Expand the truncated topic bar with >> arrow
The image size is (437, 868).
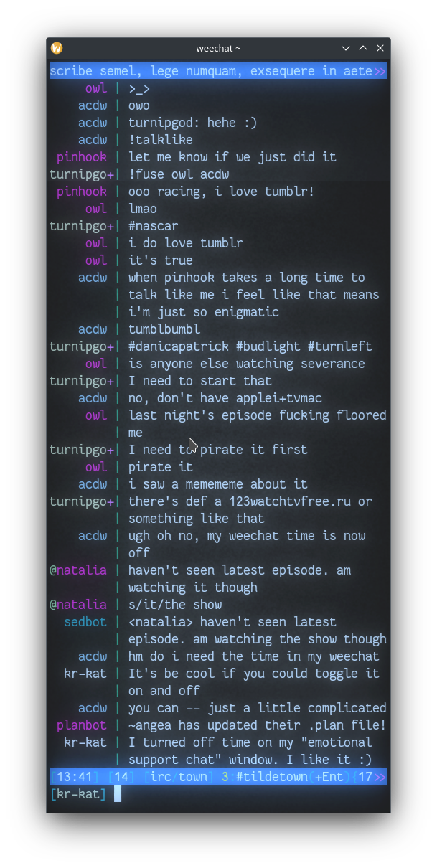click(x=380, y=71)
